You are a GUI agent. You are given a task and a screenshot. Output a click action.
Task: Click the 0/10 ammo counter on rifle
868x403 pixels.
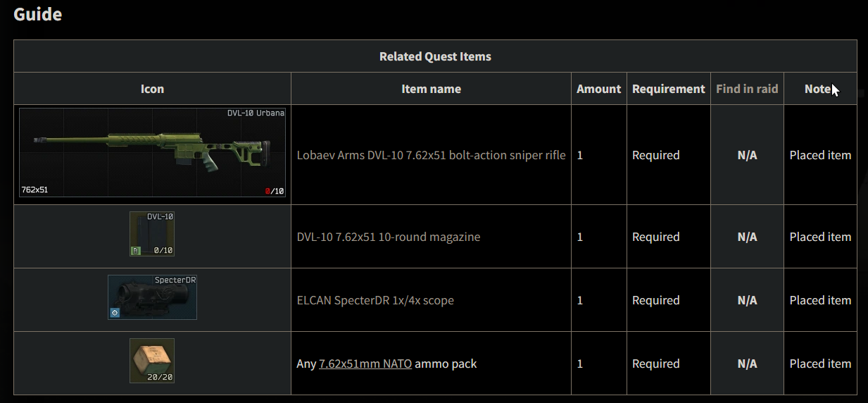coord(275,191)
